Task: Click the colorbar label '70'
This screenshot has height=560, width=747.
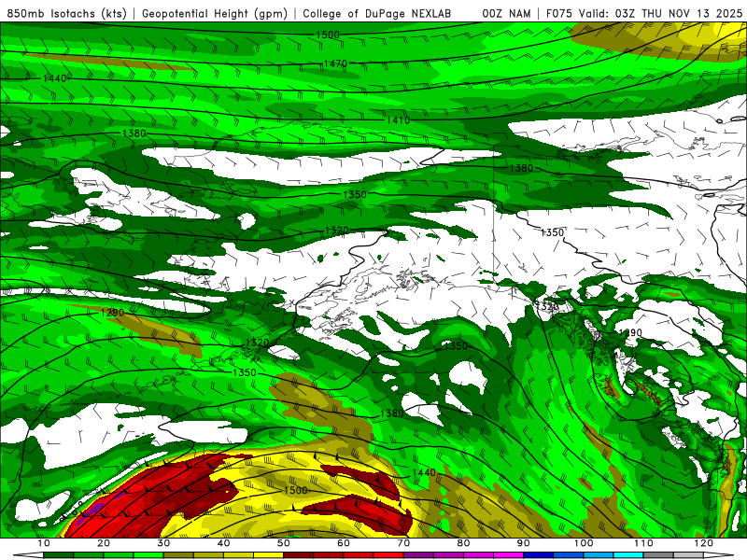Action: pyautogui.click(x=403, y=543)
